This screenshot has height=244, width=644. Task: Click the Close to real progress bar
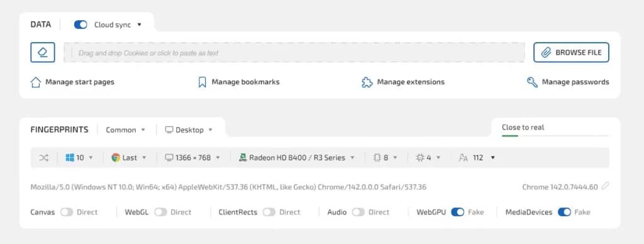point(555,135)
